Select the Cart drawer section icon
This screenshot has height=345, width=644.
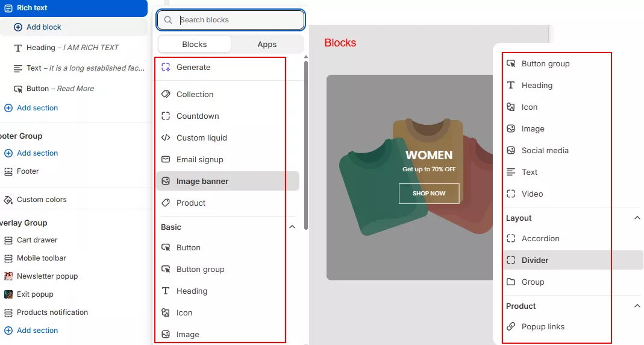click(8, 240)
